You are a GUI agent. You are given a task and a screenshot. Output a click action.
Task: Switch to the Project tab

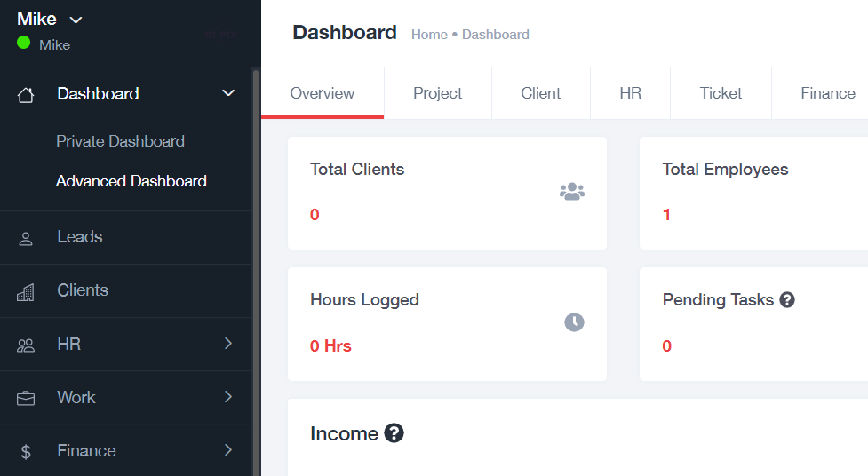pyautogui.click(x=437, y=93)
